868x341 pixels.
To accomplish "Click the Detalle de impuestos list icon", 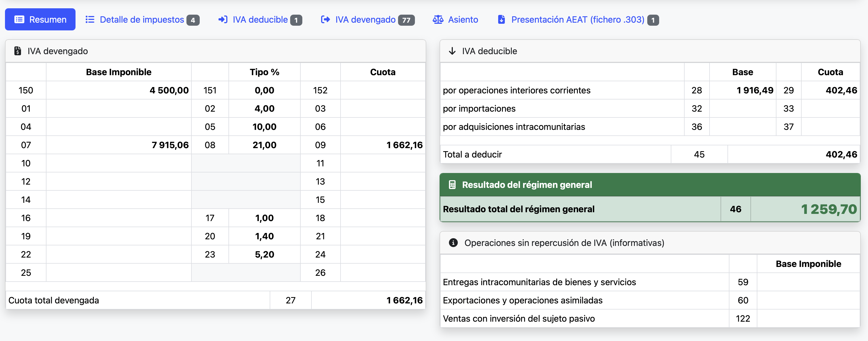I will (x=90, y=20).
